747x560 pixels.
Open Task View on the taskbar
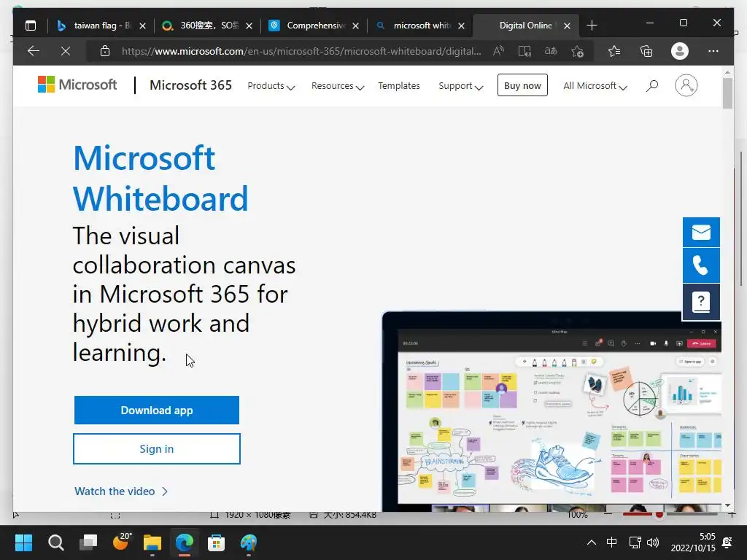(88, 542)
